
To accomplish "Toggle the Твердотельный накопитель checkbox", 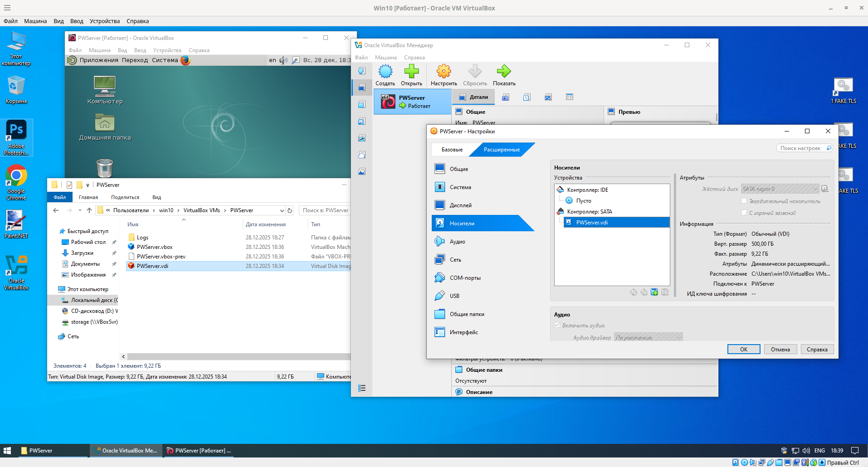I will [744, 201].
